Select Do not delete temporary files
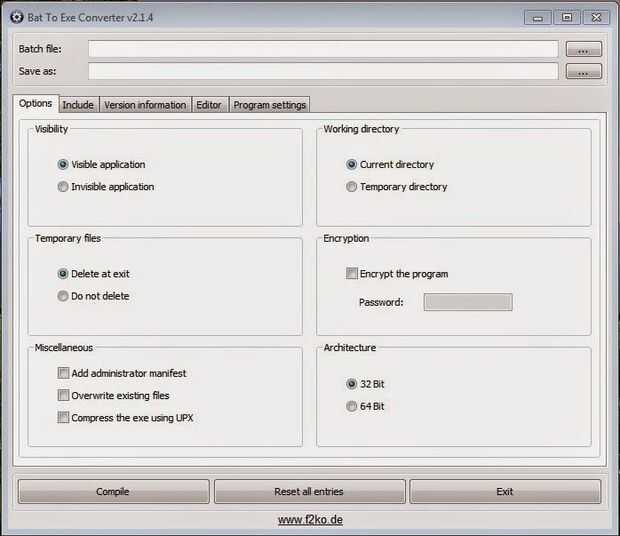Screen dimensions: 620x536 point(93,296)
